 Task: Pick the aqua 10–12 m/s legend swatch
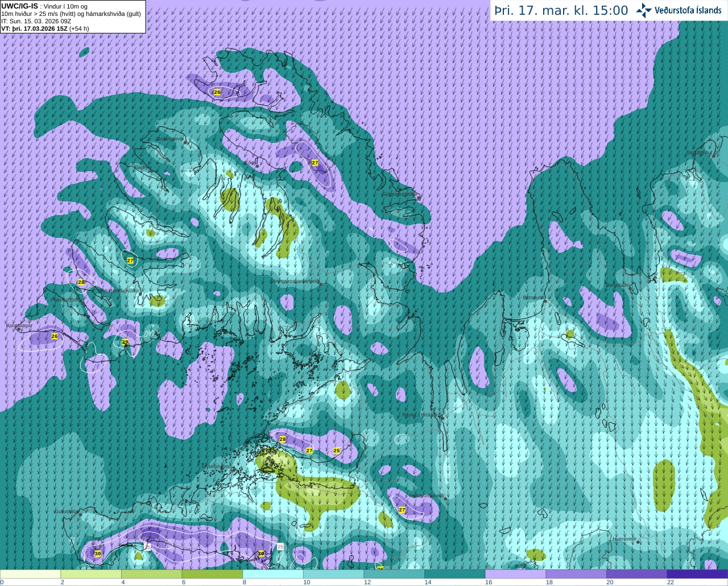(333, 573)
